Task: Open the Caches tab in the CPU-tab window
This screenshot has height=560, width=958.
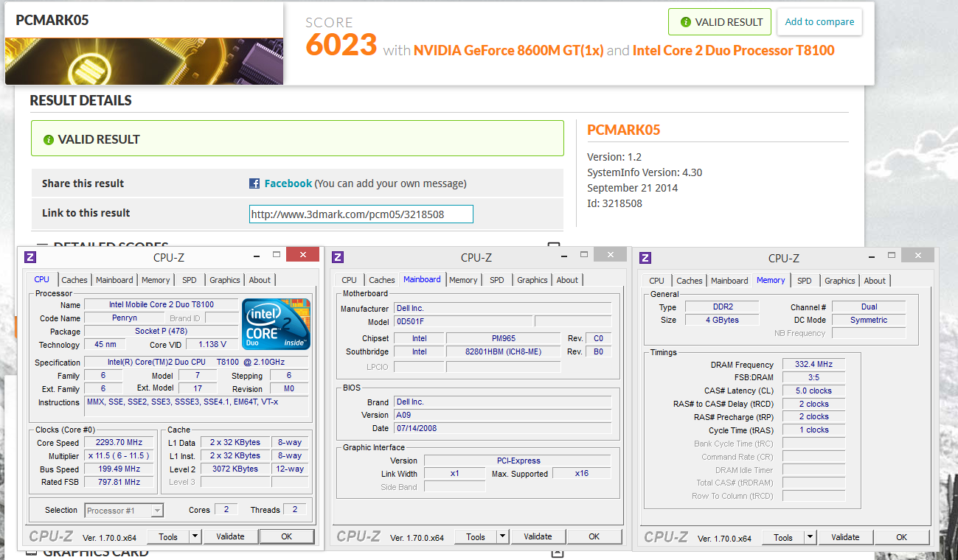Action: point(74,280)
